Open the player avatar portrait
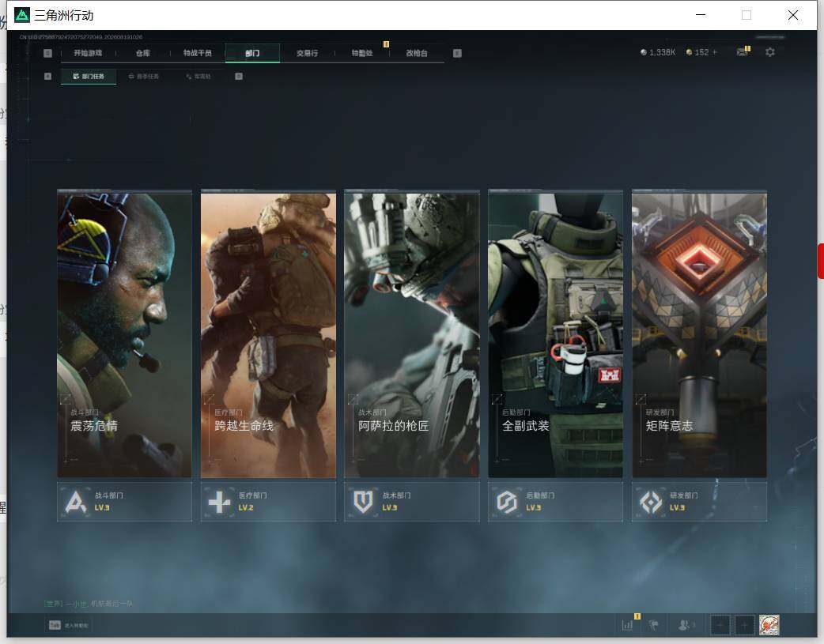This screenshot has width=824, height=644. click(769, 625)
